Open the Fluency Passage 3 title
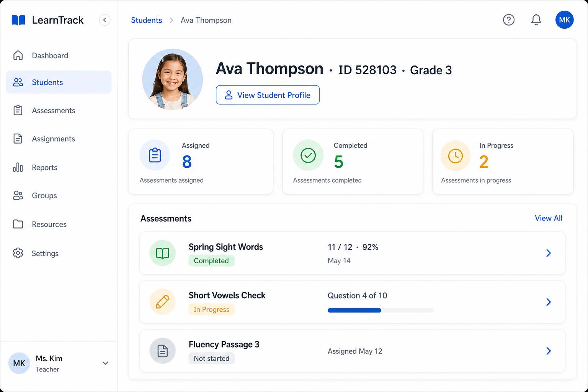The height and width of the screenshot is (392, 588). tap(224, 345)
